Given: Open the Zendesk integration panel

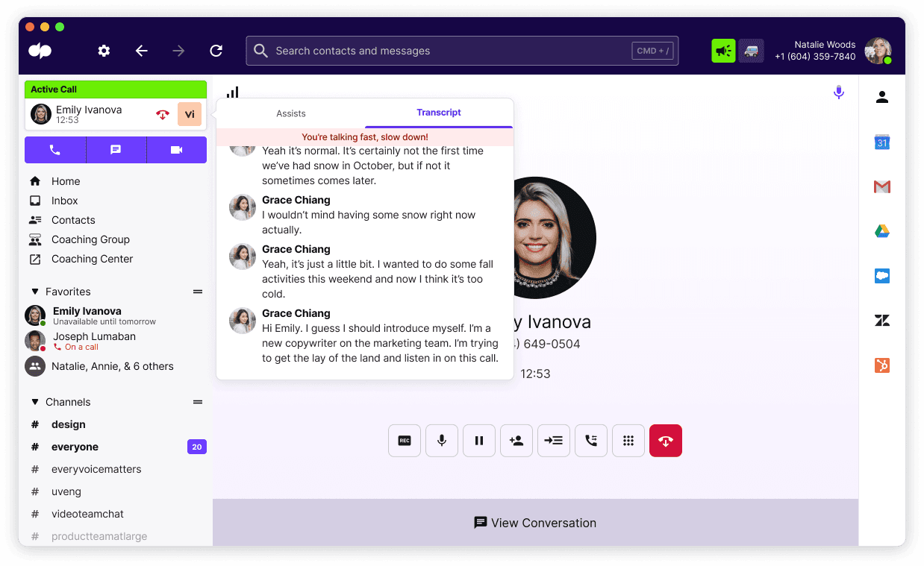Looking at the screenshot, I should click(881, 321).
